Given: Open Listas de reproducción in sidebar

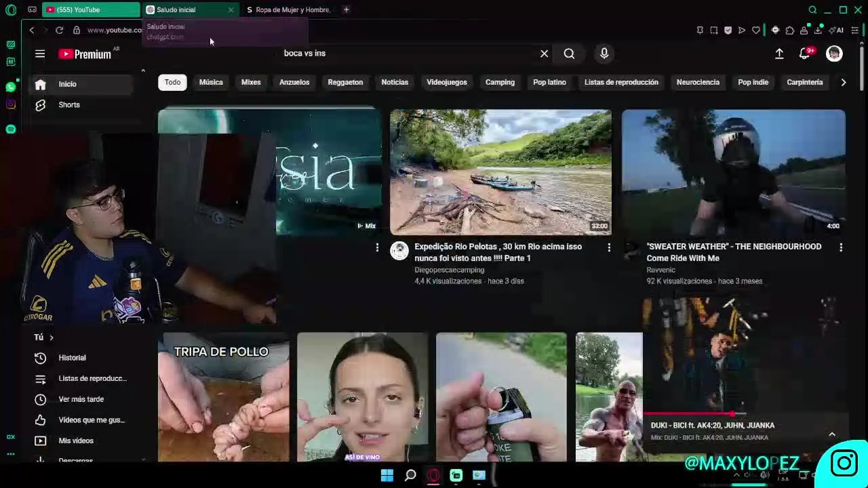Looking at the screenshot, I should click(81, 379).
